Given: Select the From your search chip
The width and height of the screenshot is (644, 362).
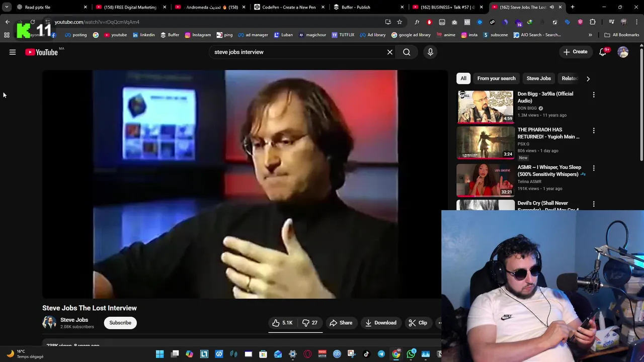Looking at the screenshot, I should tap(496, 78).
